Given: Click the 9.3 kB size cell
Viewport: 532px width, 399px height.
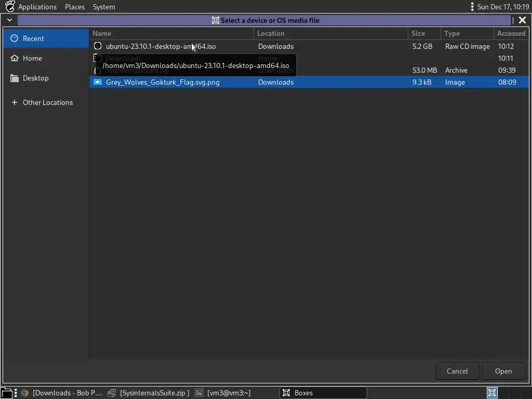Looking at the screenshot, I should point(422,82).
